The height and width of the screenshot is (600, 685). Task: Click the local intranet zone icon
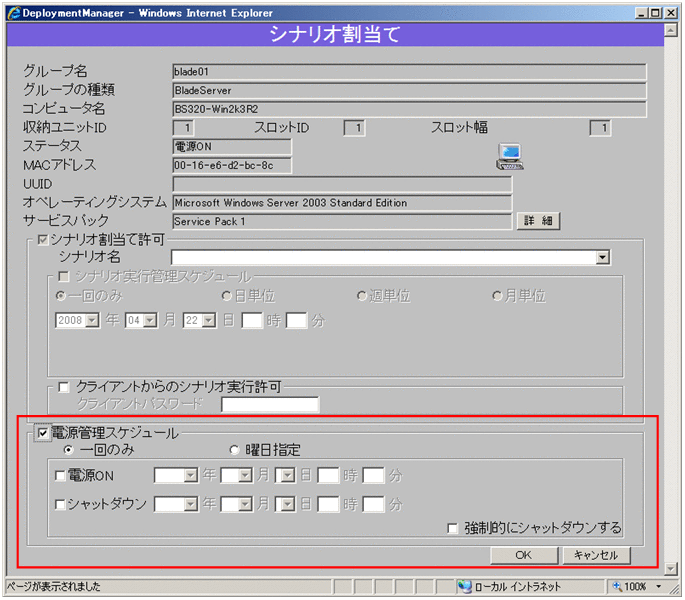pos(464,586)
